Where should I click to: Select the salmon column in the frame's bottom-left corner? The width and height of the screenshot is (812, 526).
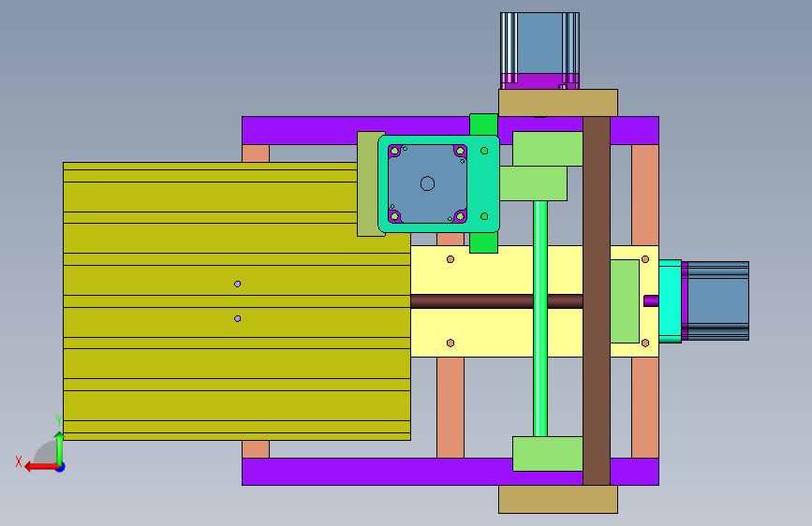[256, 449]
